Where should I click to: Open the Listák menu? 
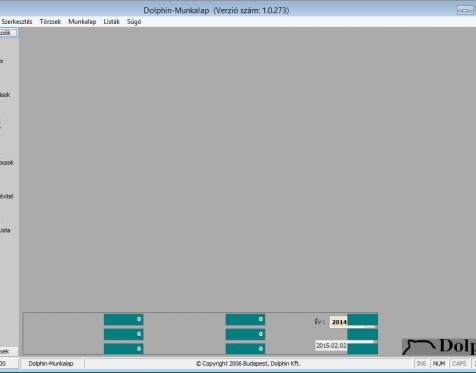[x=111, y=22]
